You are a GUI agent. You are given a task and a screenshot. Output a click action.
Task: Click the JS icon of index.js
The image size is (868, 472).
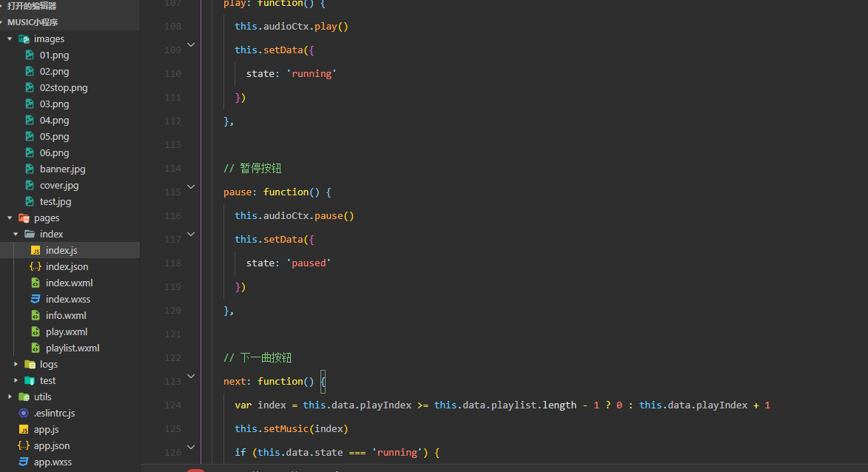pyautogui.click(x=36, y=251)
